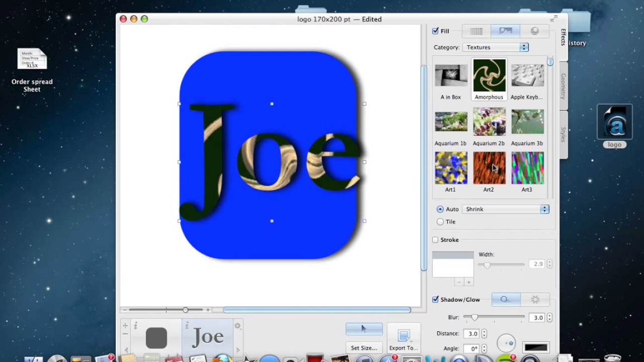Viewport: 644px width, 362px height.
Task: Select the Art2 texture
Action: [489, 172]
